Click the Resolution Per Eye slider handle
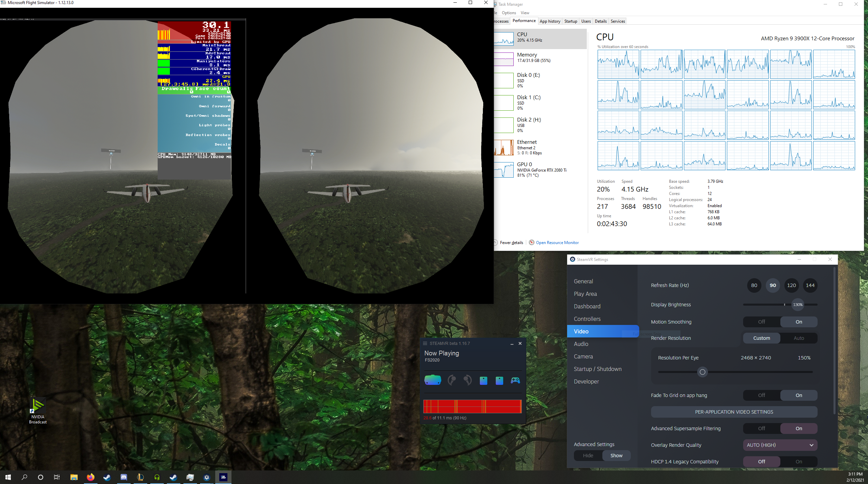Screen dimensions: 868x484 [703, 372]
